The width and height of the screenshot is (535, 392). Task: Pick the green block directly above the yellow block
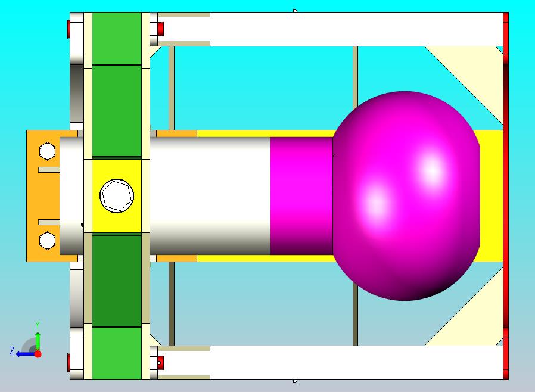(117, 111)
